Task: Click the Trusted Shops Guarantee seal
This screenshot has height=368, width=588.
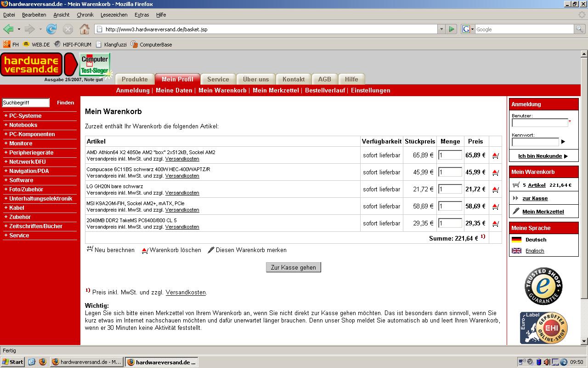Action: (543, 286)
